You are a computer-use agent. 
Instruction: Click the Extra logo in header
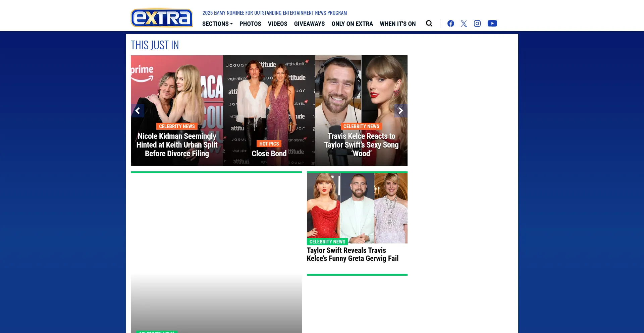click(x=162, y=18)
